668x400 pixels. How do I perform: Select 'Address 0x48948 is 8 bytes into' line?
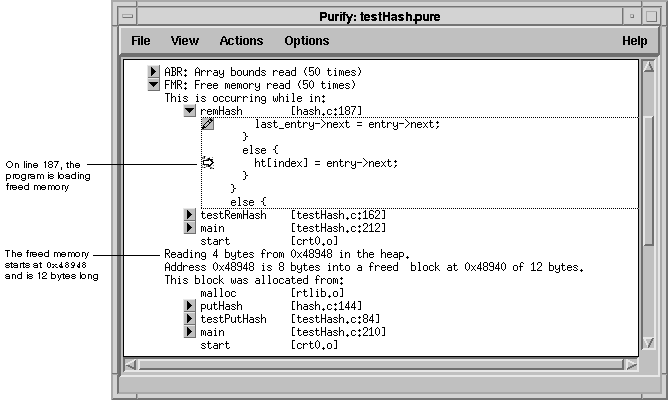pos(374,267)
